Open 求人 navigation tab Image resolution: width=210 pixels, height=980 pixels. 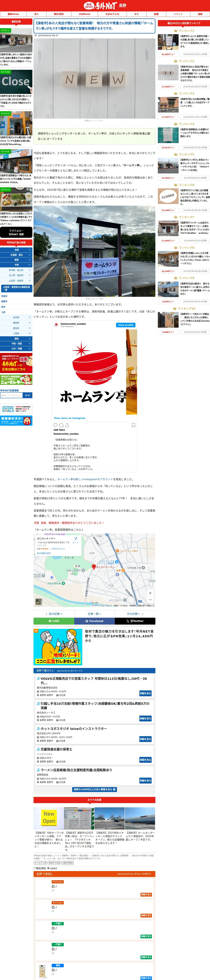[37, 14]
